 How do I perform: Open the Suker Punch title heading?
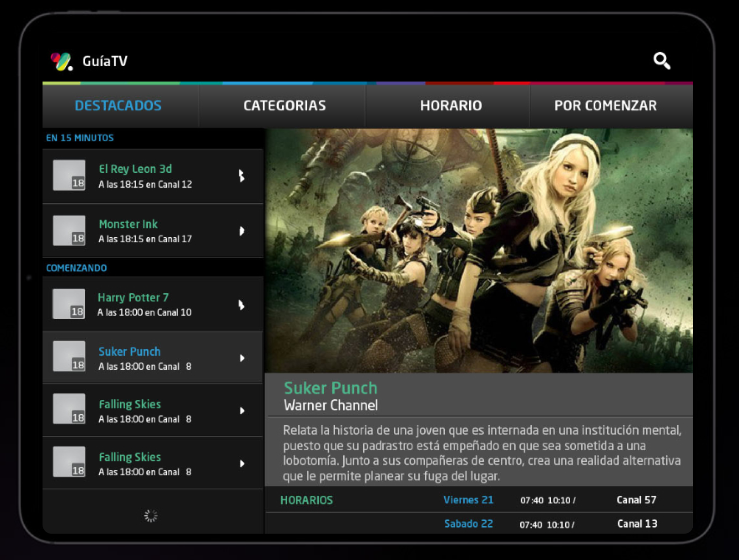pos(331,388)
